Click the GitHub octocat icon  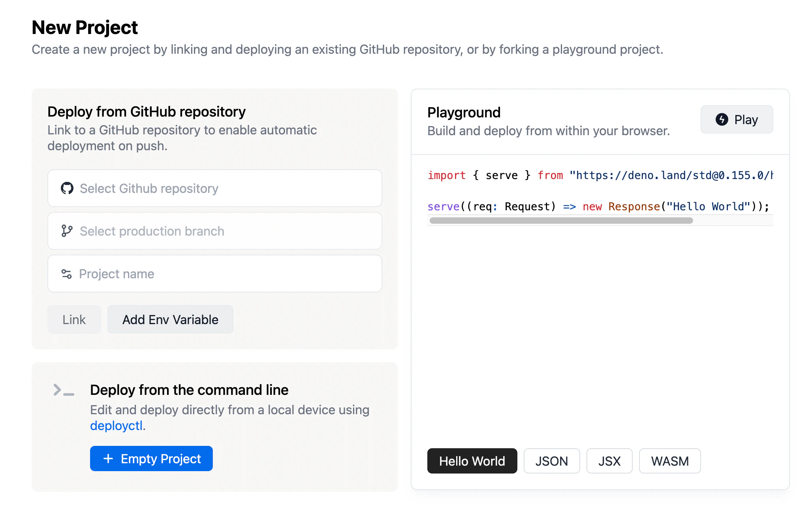coord(67,189)
